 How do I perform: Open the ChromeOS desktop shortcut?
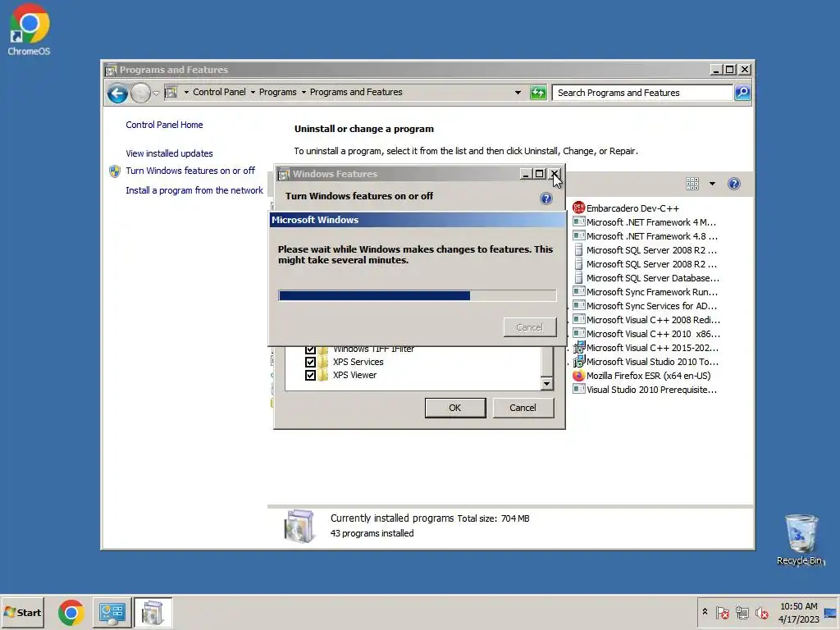click(x=29, y=30)
